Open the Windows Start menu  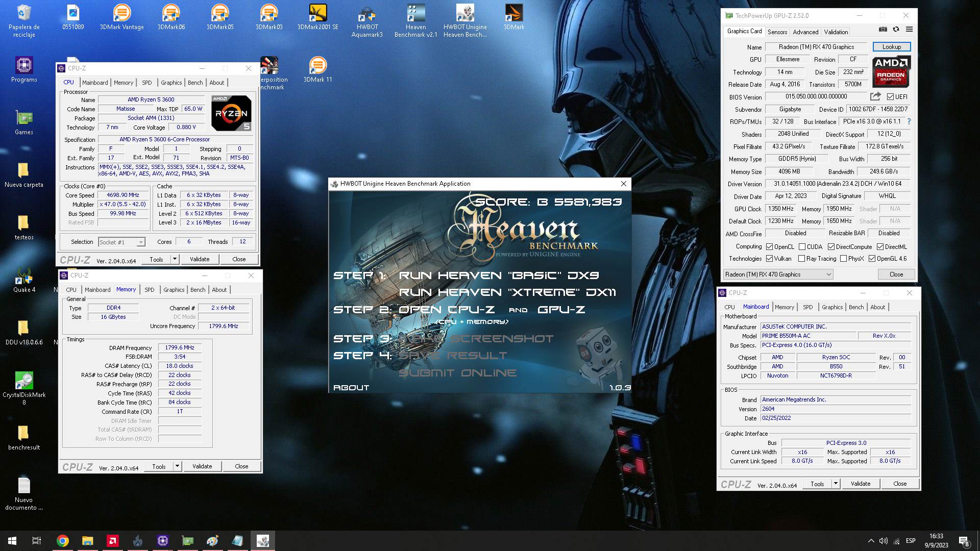(12, 541)
